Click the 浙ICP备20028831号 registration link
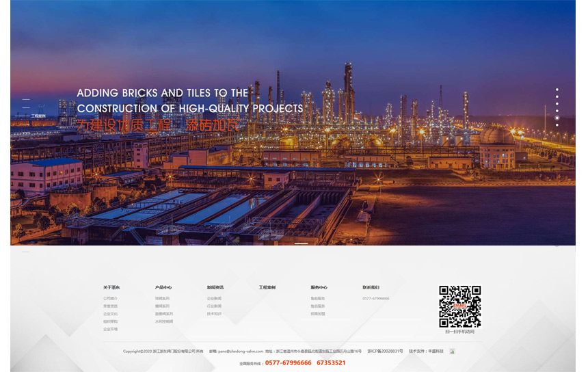Image resolution: width=588 pixels, height=372 pixels. [x=385, y=351]
